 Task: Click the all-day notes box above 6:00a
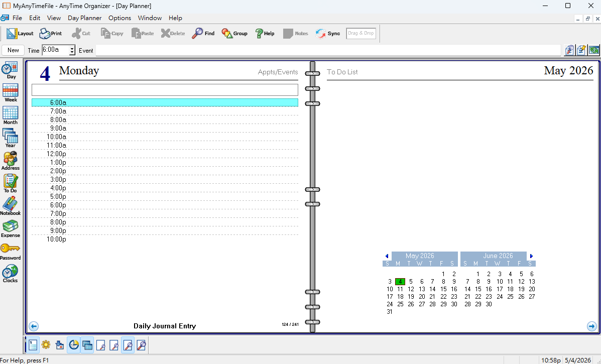165,90
